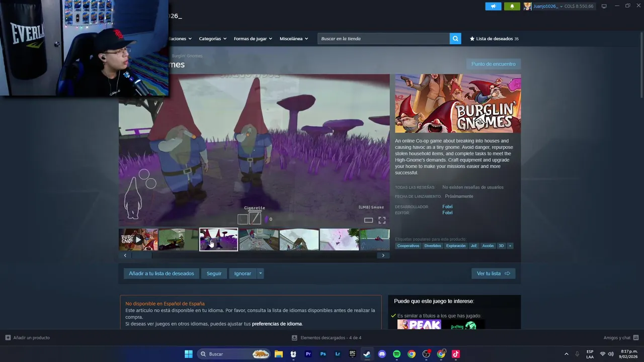Image resolution: width=644 pixels, height=362 pixels.
Task: Open the volume speaker tray icon
Action: (611, 354)
